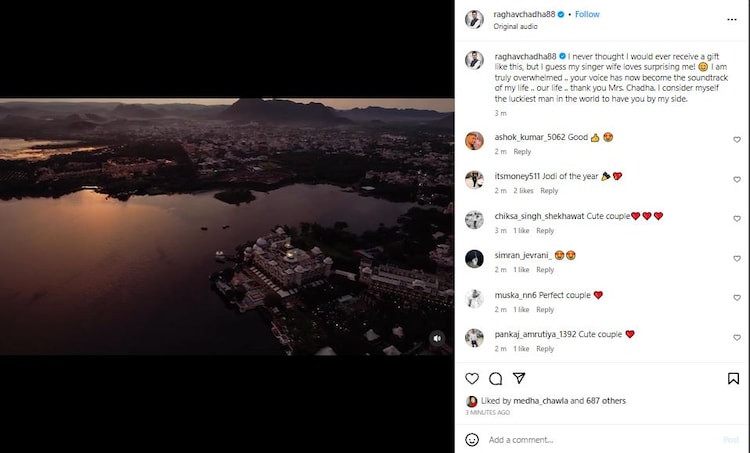
Task: Like the post with the heart icon
Action: (x=472, y=379)
